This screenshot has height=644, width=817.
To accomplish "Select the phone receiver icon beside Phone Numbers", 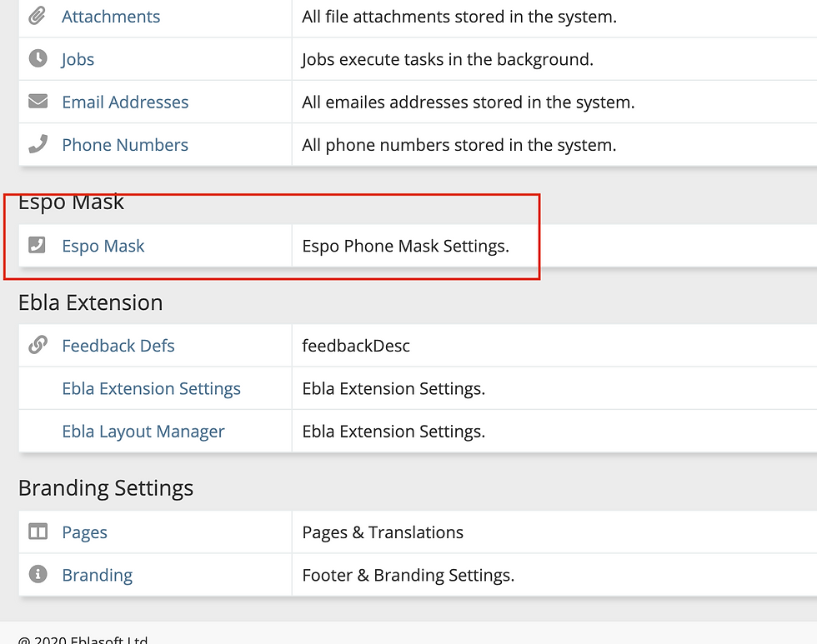I will point(38,144).
